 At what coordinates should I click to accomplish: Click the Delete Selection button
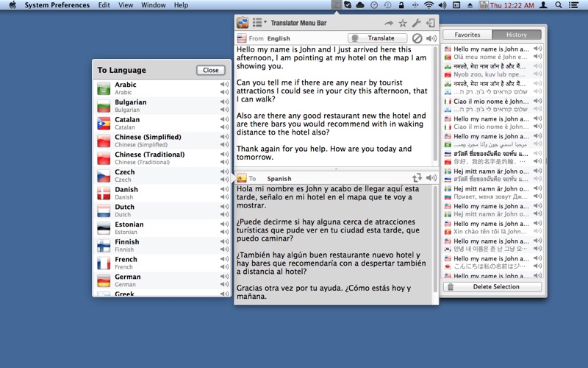492,286
